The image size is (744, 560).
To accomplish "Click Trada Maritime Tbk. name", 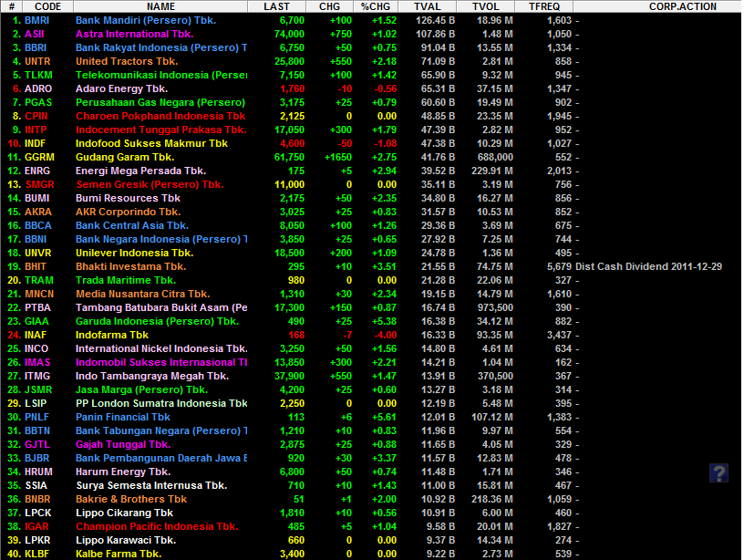I will point(126,281).
